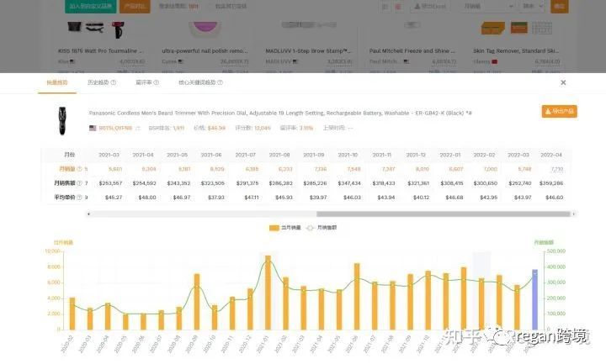Click the ASIN link beside the US flag
This screenshot has height=364, width=606.
(115, 128)
